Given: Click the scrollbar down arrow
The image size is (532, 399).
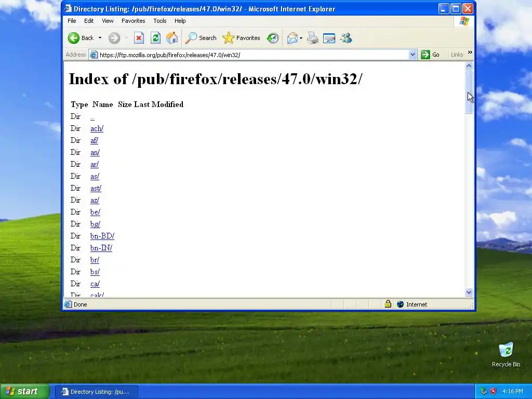Looking at the screenshot, I should click(x=469, y=292).
